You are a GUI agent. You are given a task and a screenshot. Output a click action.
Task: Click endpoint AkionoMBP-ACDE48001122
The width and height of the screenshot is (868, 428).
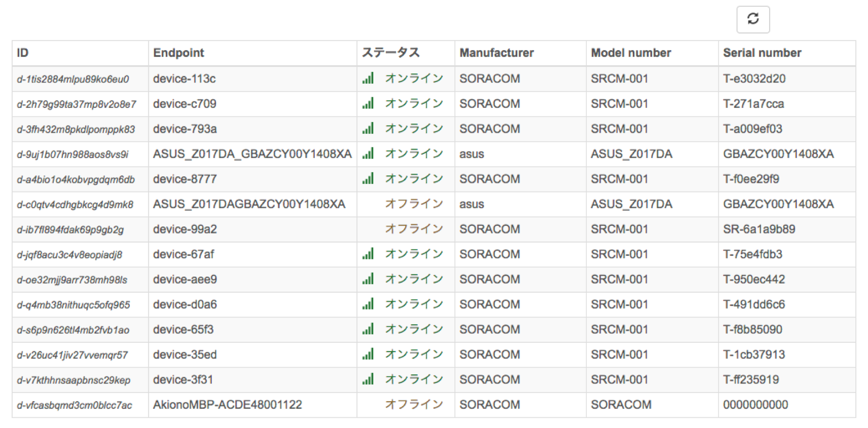[x=228, y=405]
